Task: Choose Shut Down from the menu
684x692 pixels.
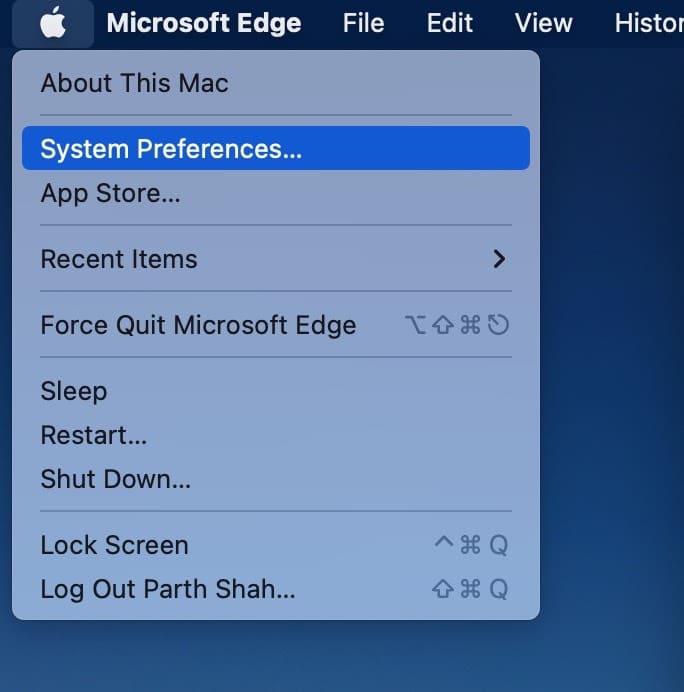Action: pos(276,479)
